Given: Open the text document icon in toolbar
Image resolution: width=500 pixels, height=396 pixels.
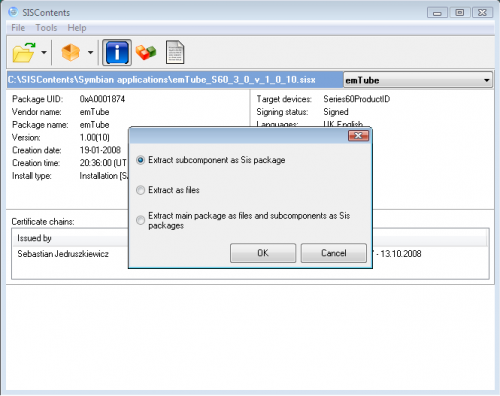Looking at the screenshot, I should 175,52.
